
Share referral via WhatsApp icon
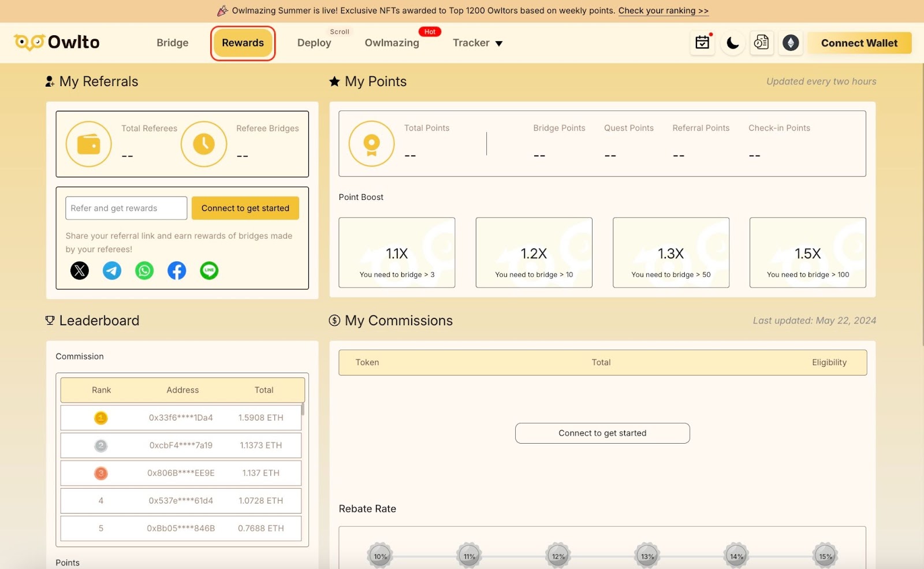coord(144,270)
